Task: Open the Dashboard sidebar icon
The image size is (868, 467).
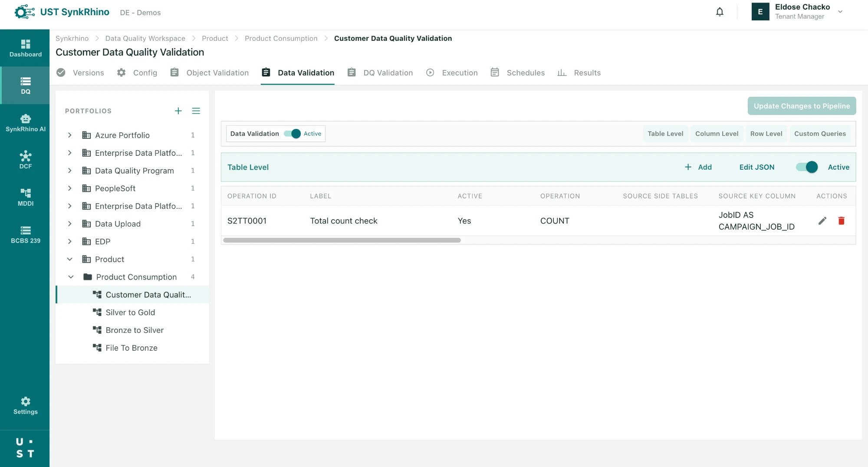Action: click(25, 48)
